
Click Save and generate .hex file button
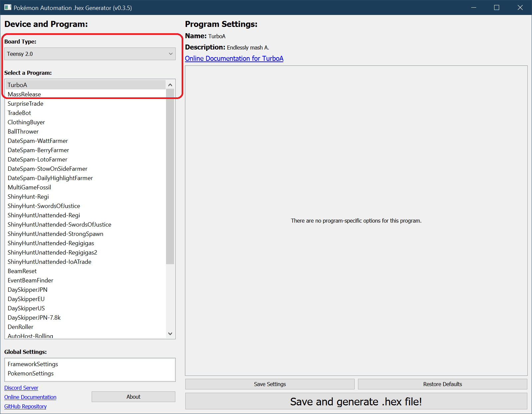pyautogui.click(x=356, y=401)
